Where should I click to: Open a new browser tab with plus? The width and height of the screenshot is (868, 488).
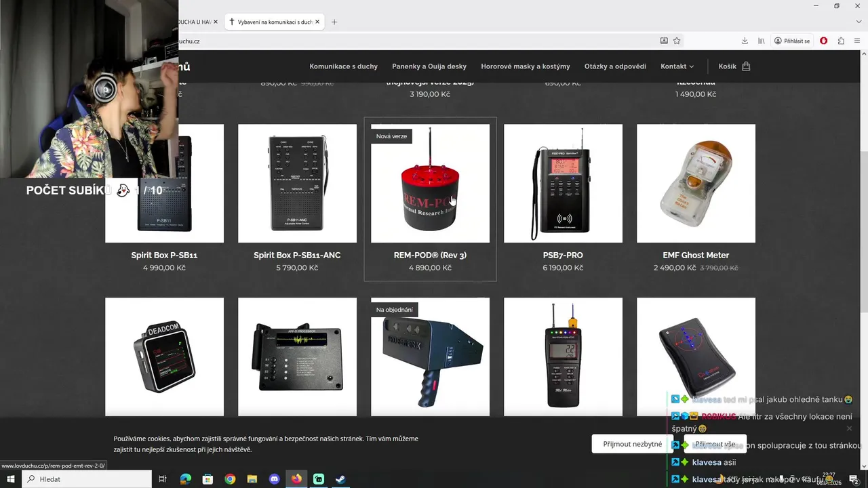(334, 22)
